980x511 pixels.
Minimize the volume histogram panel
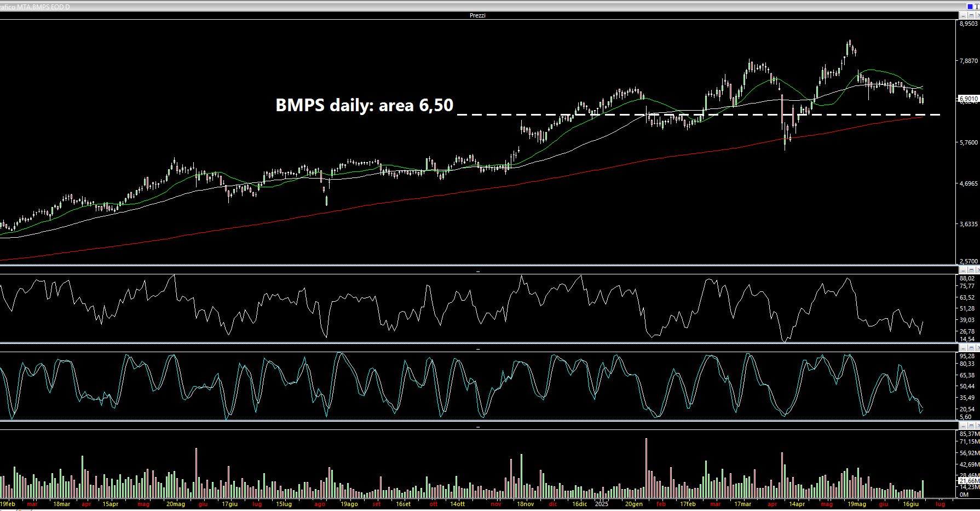click(964, 426)
